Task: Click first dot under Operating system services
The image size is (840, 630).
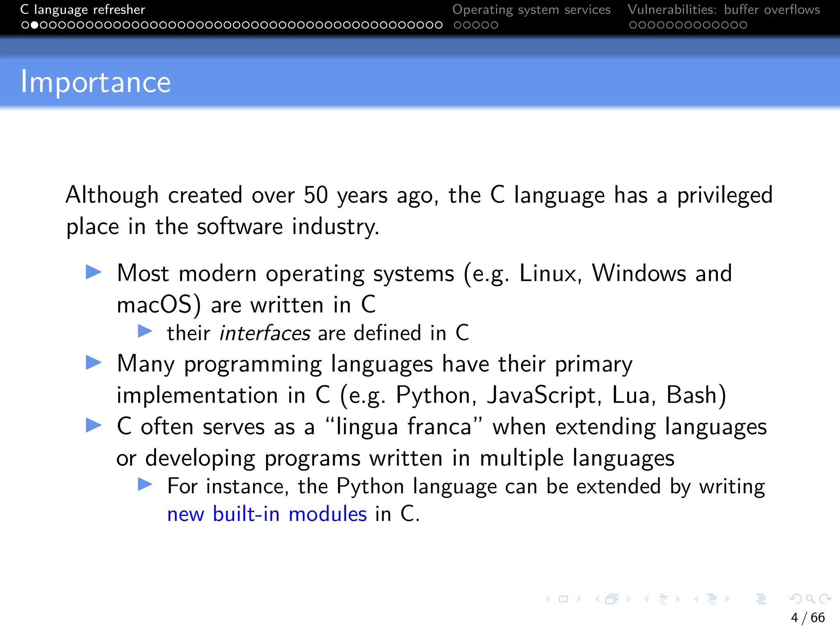Action: pos(458,25)
